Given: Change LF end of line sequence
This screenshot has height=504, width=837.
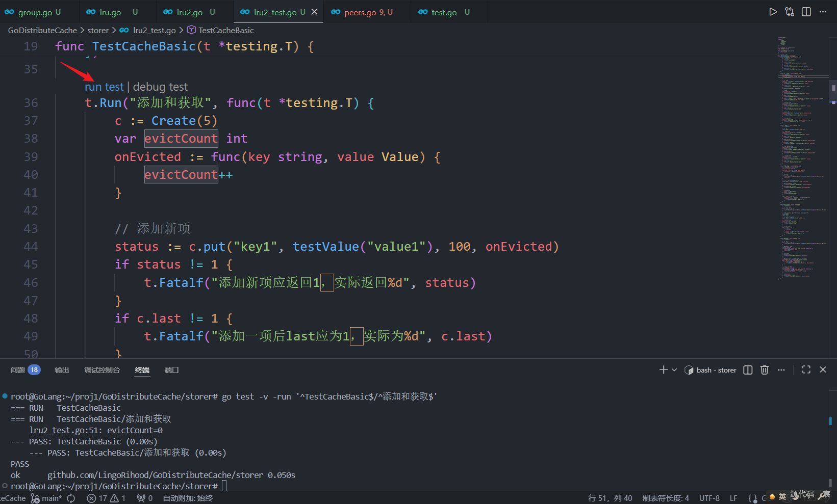Looking at the screenshot, I should coord(733,498).
